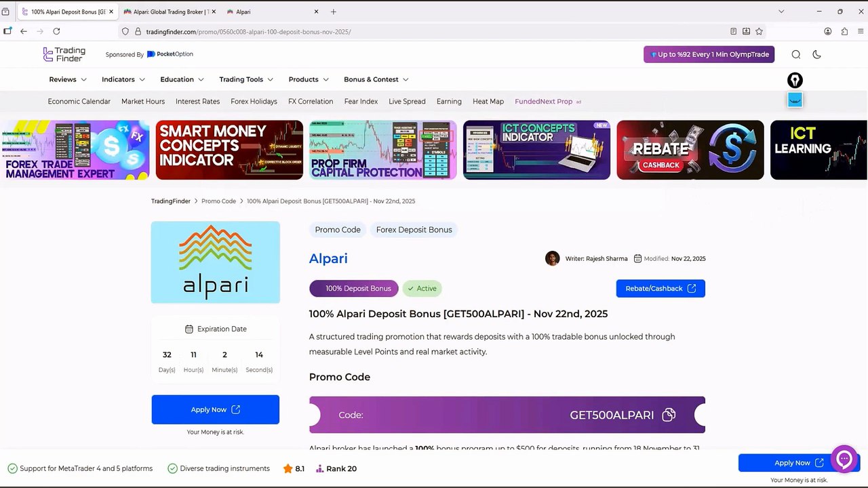Switch to the 100% Alpari Deposit Bonus tab
Viewport: 868px width, 488px height.
[x=68, y=12]
